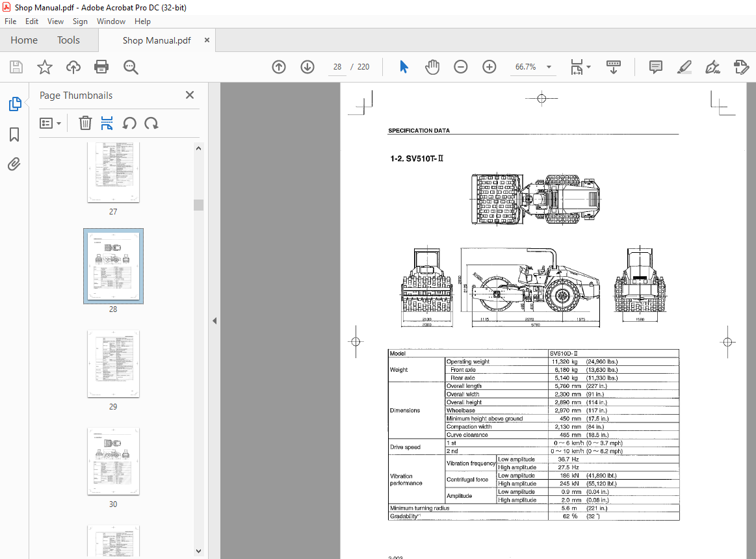Image resolution: width=756 pixels, height=559 pixels.
Task: Click the upload to cloud icon
Action: 73,67
